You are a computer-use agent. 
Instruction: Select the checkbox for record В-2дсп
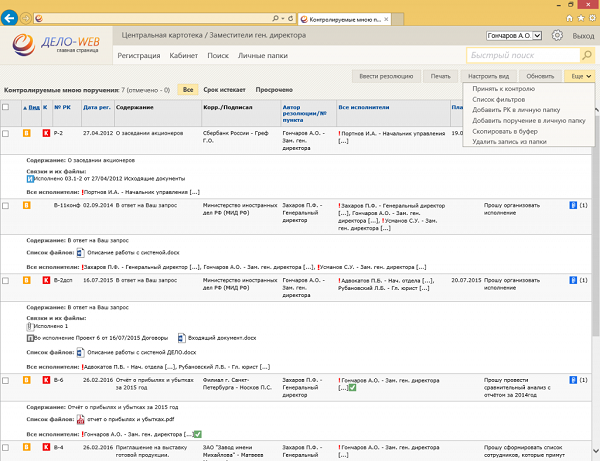tap(7, 281)
